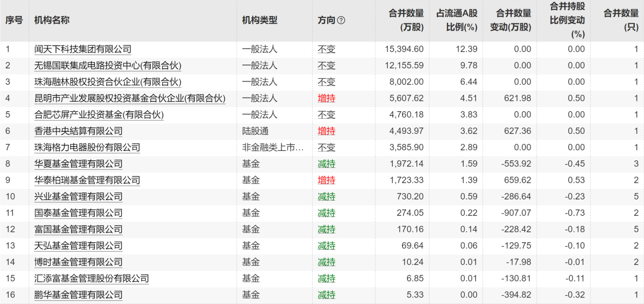Click the 6.44 float share percentage
Image resolution: width=644 pixels, height=304 pixels.
tap(470, 82)
